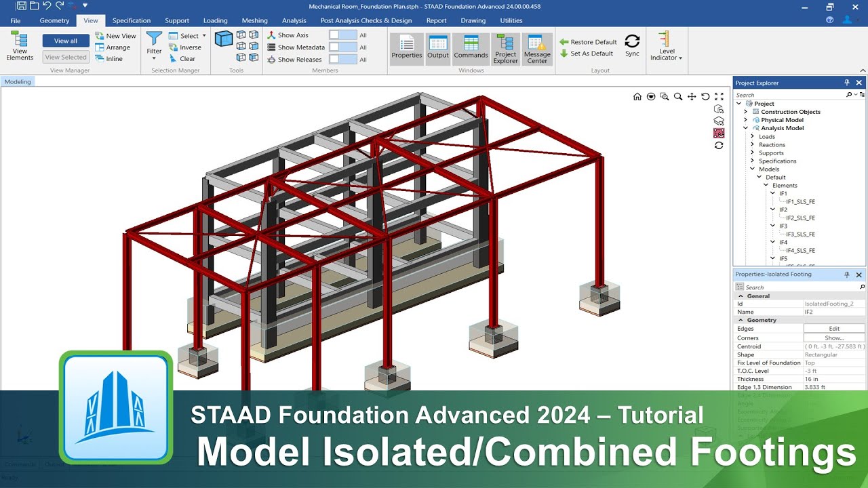Click the Inverse selection option
Viewport: 868px width, 488px height.
click(185, 47)
